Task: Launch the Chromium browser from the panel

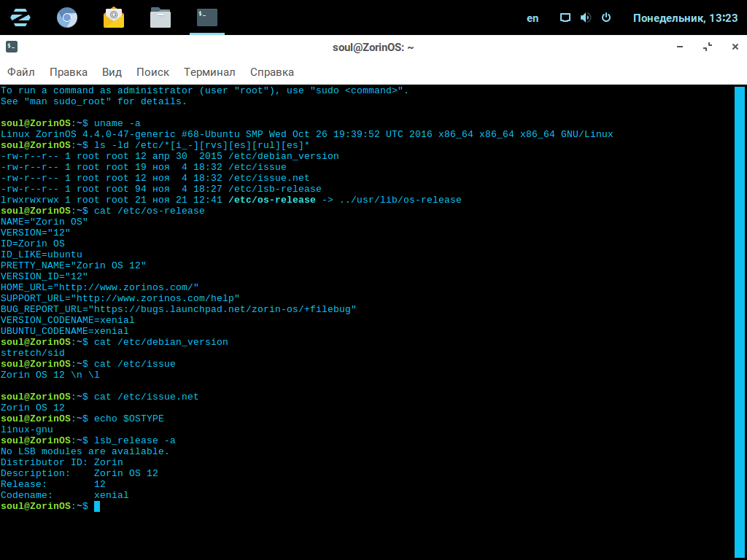Action: click(x=66, y=17)
